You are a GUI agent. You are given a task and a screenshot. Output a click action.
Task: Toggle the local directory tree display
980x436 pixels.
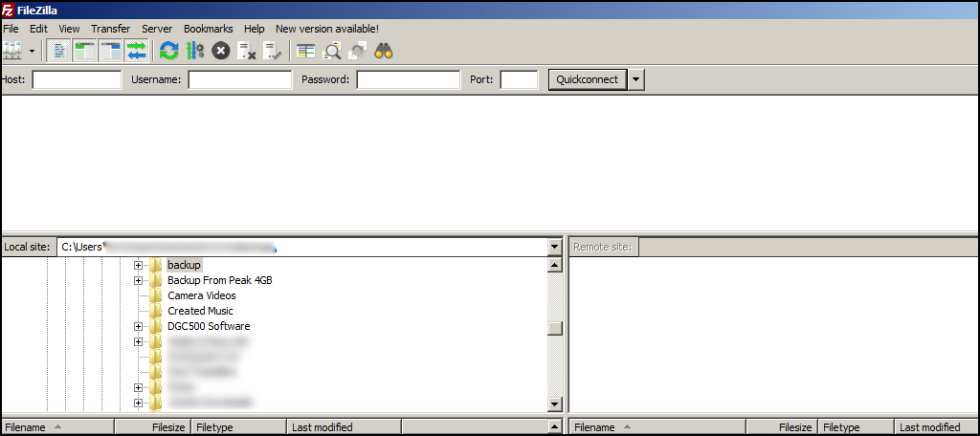click(x=84, y=51)
